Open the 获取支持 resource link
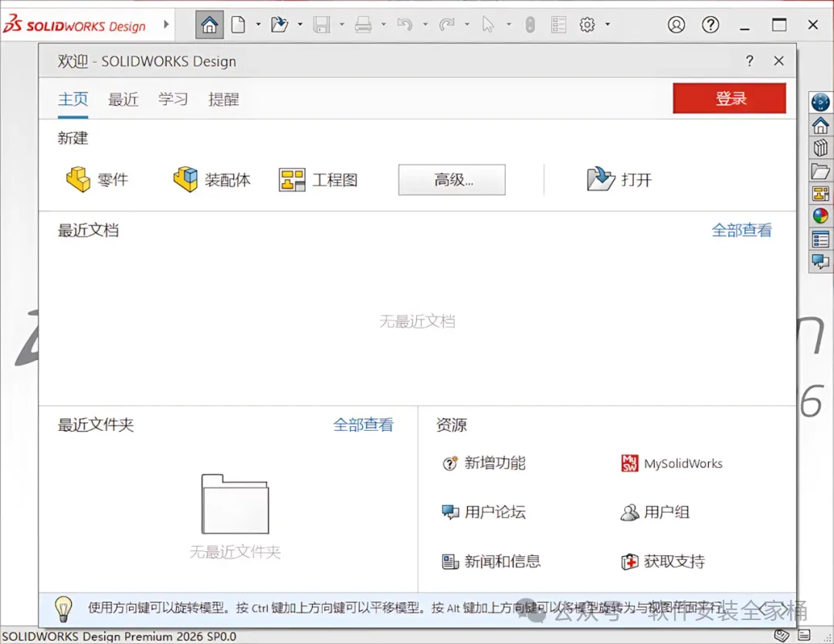This screenshot has width=834, height=644. pyautogui.click(x=663, y=561)
